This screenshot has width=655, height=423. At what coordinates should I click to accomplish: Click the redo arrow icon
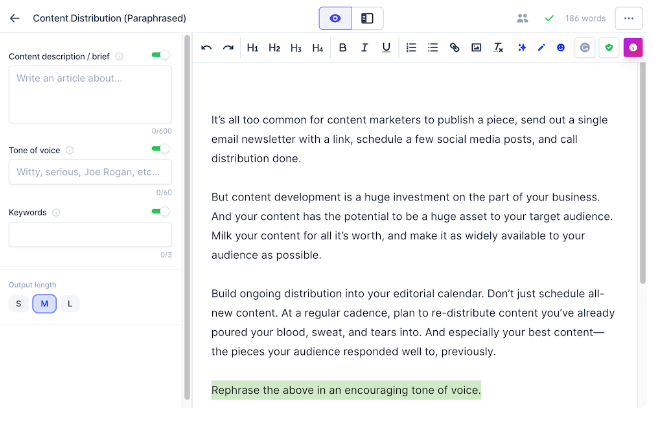(x=228, y=48)
